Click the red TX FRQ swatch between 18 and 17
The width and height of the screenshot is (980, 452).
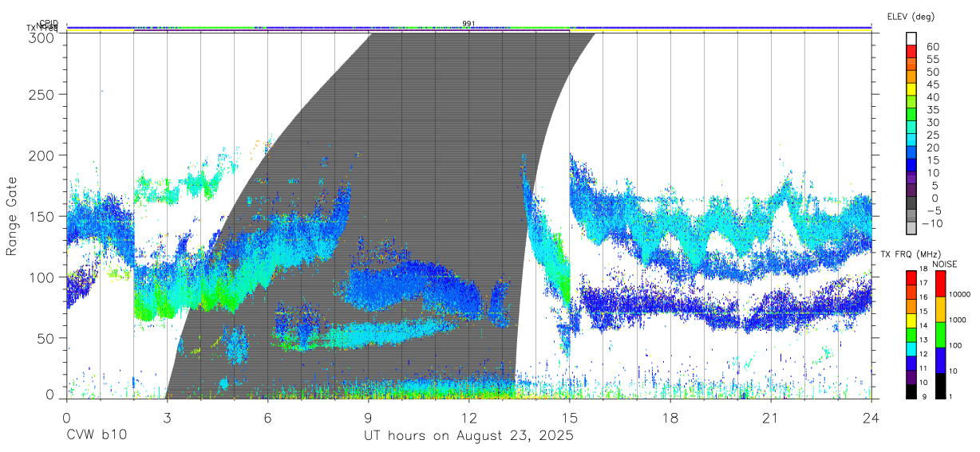(x=911, y=277)
